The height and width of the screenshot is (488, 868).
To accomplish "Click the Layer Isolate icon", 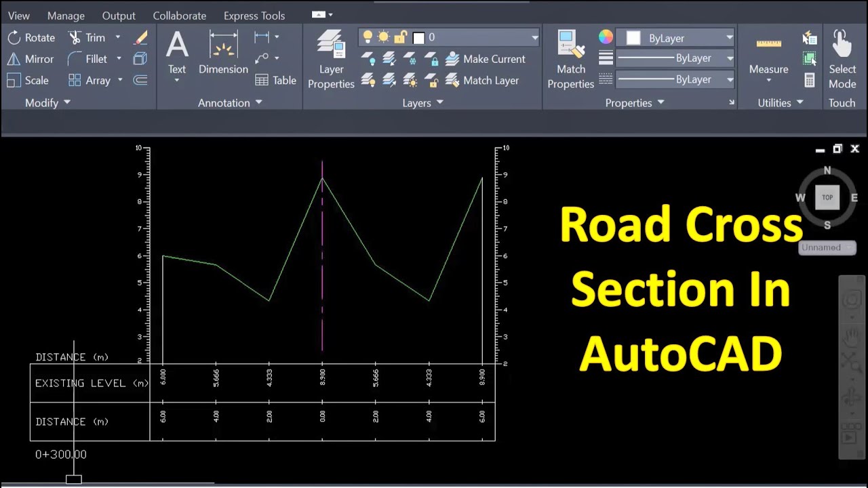I will pyautogui.click(x=389, y=59).
